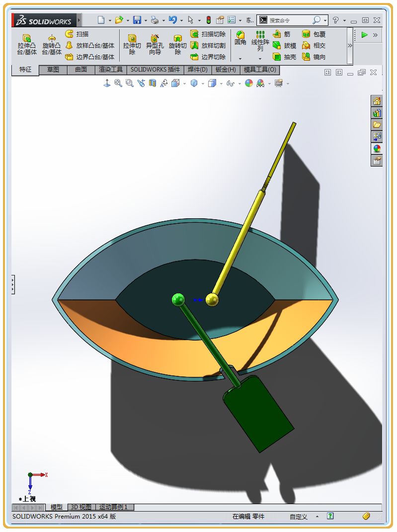Expand the 线性阵列 pattern dropdown arrow
This screenshot has height=532, width=397.
coord(260,59)
